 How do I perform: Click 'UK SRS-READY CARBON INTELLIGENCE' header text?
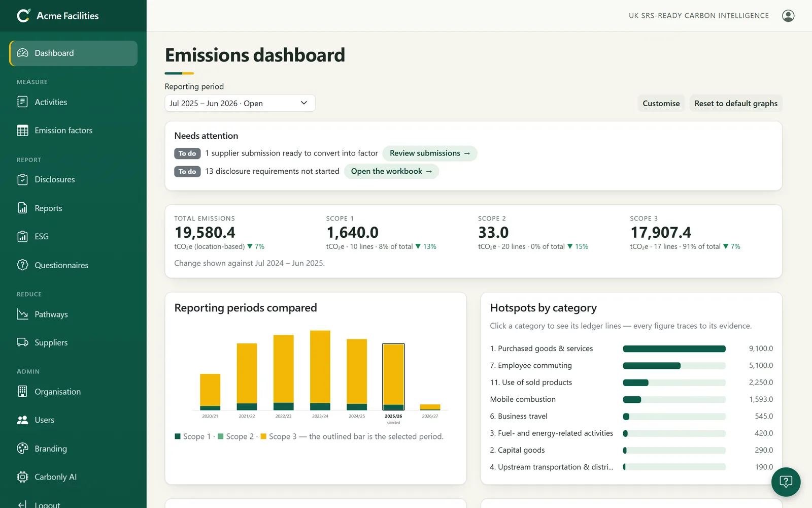(x=699, y=16)
